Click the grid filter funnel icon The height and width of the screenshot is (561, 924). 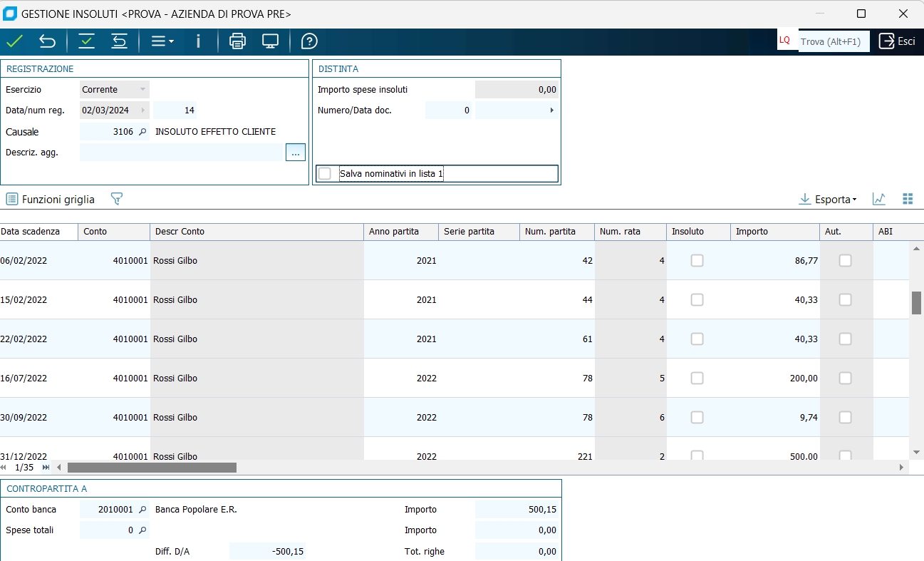click(x=117, y=200)
